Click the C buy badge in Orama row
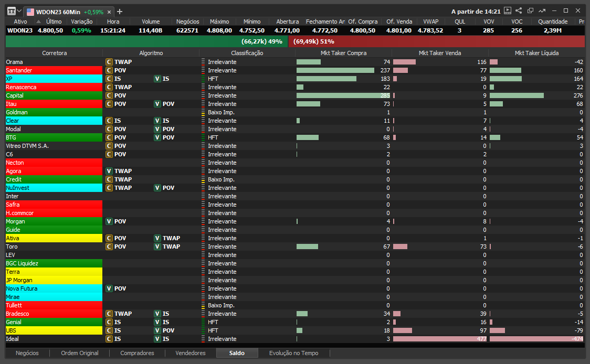Viewport: 590px width, 364px height. (x=109, y=62)
